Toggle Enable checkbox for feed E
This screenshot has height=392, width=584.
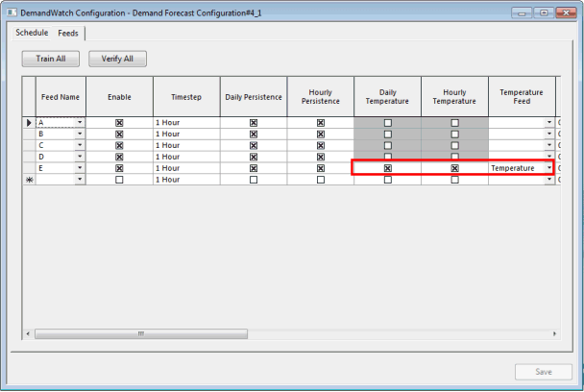(119, 168)
